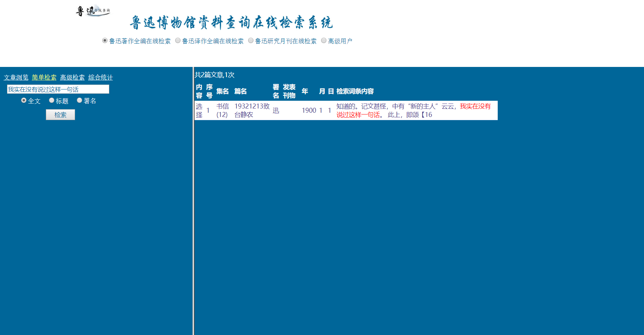
Task: Click article title 19321213致台静农
Action: tap(252, 110)
